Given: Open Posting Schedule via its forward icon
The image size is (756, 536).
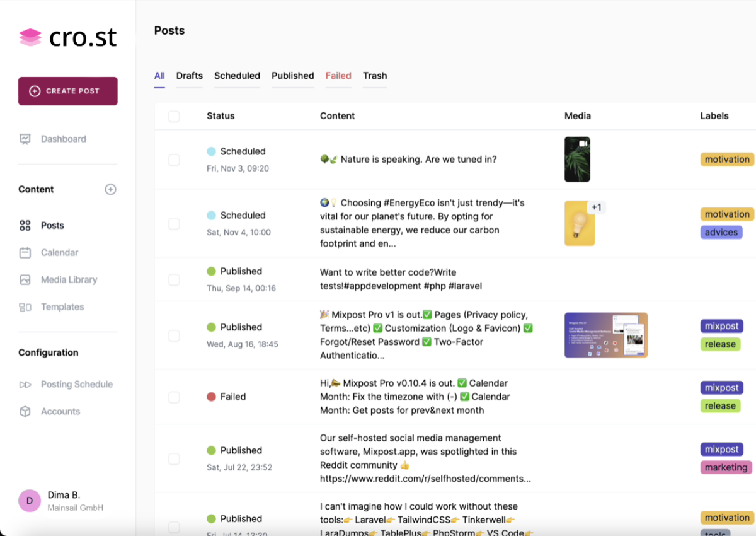Looking at the screenshot, I should point(25,384).
